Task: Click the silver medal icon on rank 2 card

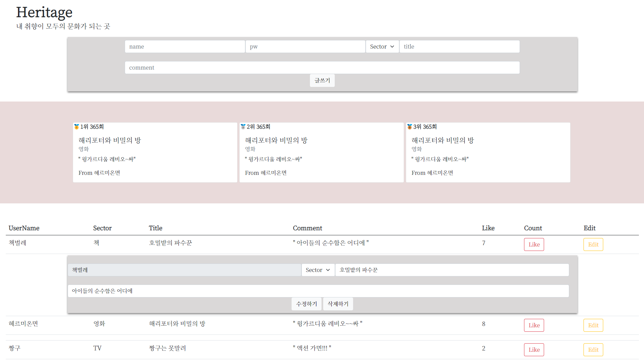Action: click(243, 127)
